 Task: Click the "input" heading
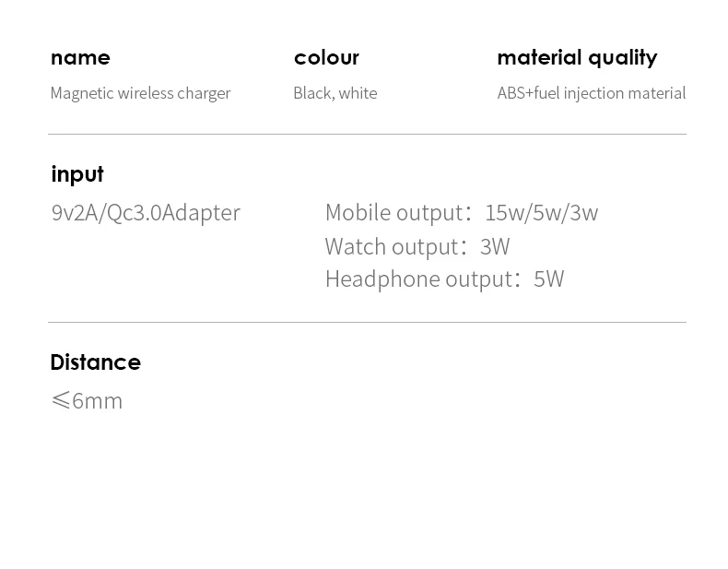click(77, 174)
